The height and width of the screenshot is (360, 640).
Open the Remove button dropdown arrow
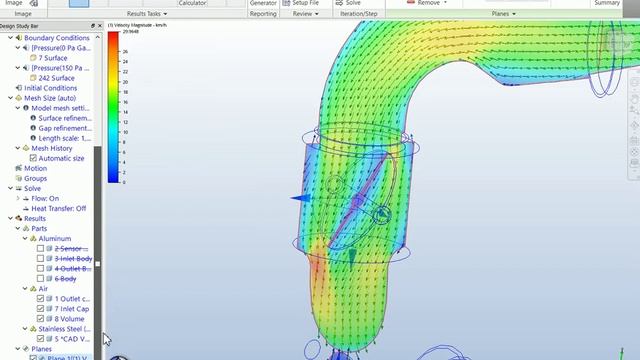pos(445,2)
